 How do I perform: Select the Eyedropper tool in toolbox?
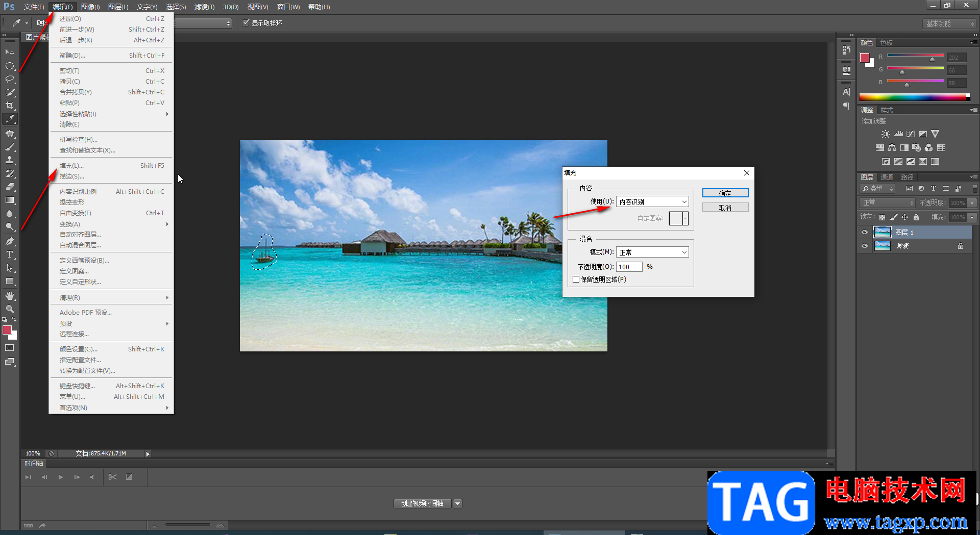pyautogui.click(x=10, y=119)
